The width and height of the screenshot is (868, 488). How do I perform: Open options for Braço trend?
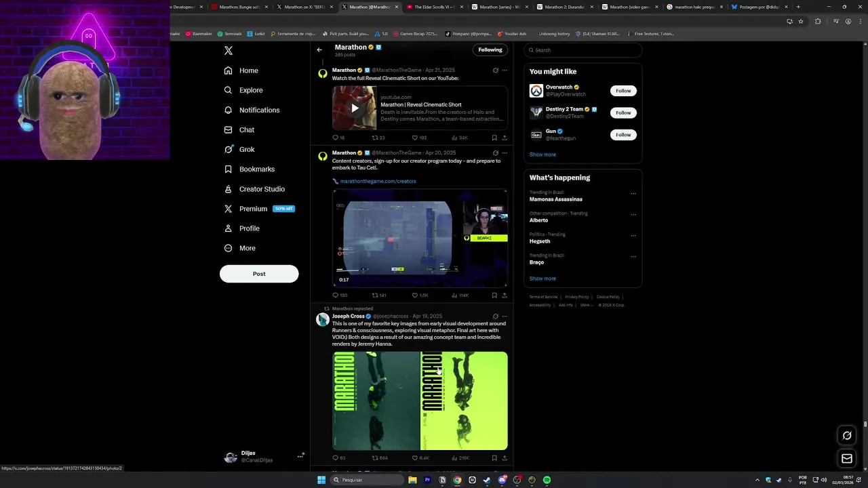coord(633,257)
